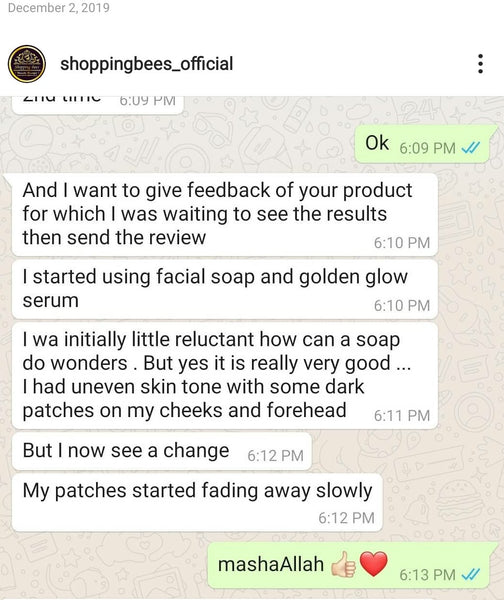
Task: Select the green 'Ok' message bubble
Action: click(424, 144)
